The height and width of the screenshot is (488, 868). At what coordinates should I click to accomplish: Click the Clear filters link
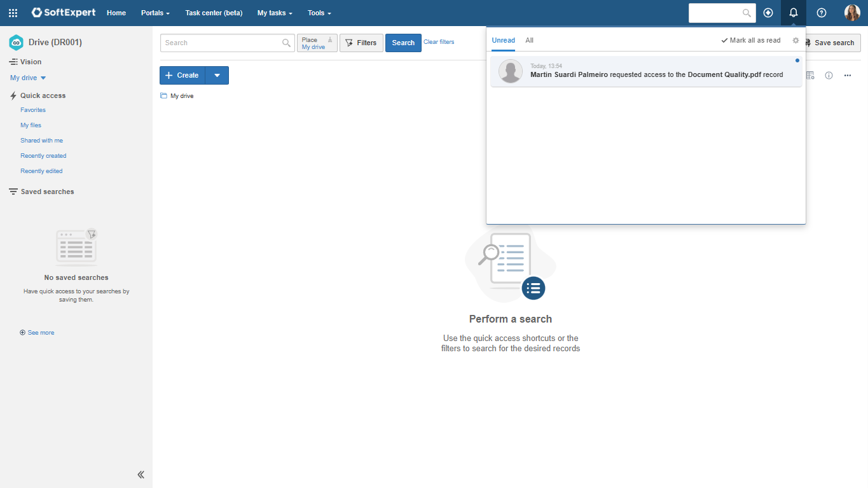[439, 42]
